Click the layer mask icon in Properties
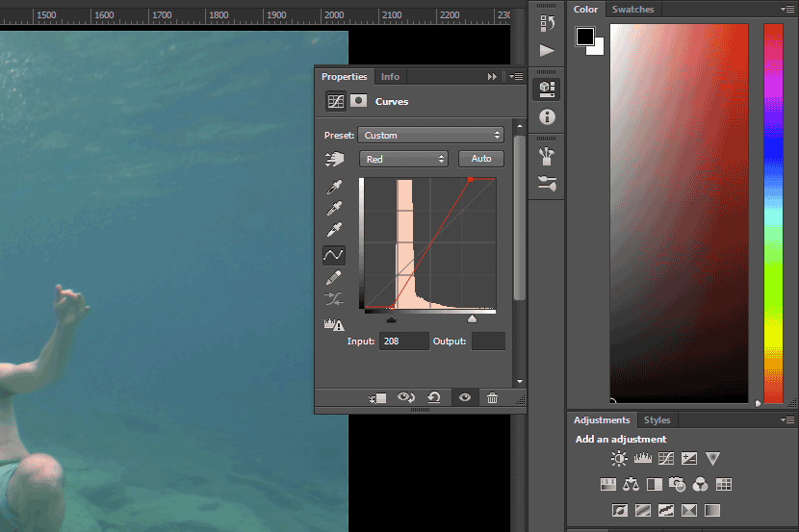Viewport: 799px width, 532px height. 359,101
